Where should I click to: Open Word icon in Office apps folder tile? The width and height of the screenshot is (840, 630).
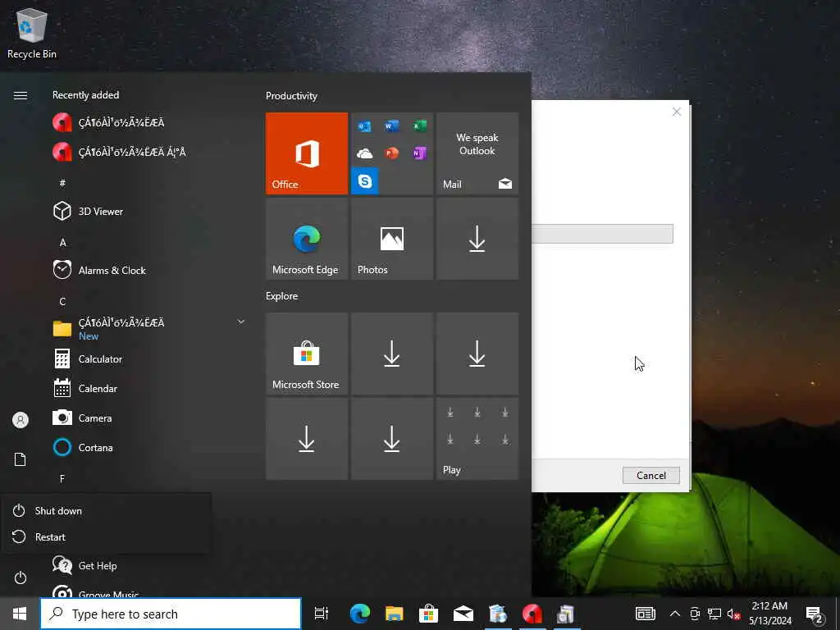[391, 126]
